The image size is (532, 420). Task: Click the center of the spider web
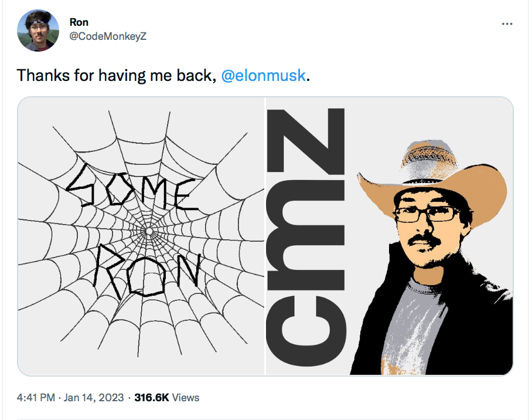click(148, 232)
